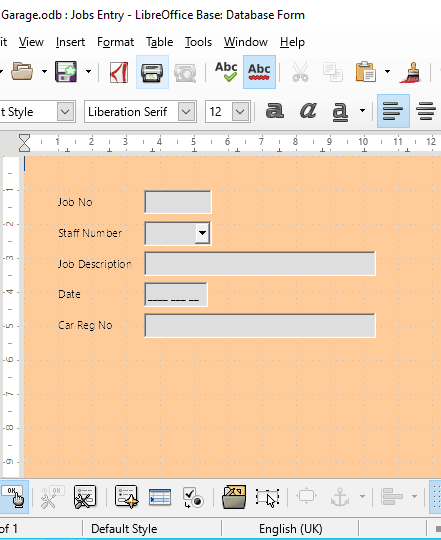Viewport: 441px width, 540px height.
Task: Click Open in Design Mode icon
Action: pos(234,497)
